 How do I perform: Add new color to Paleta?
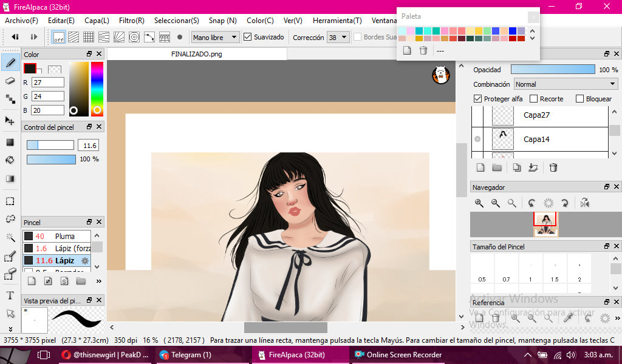pyautogui.click(x=407, y=51)
